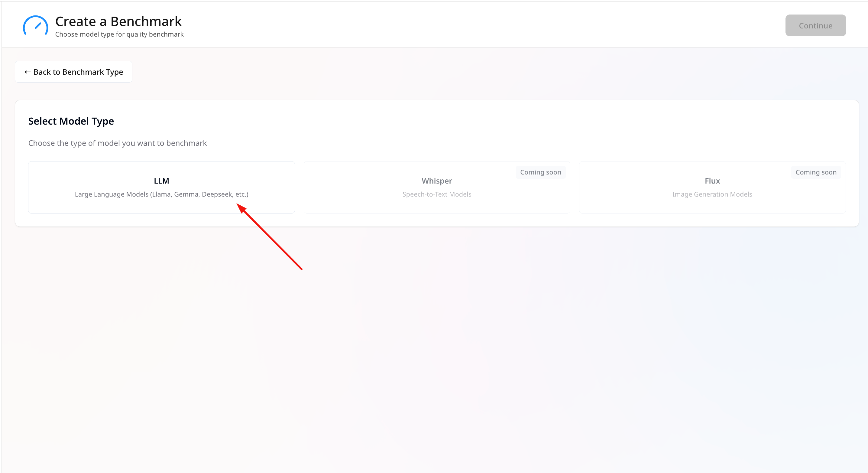Click the Large Language Models description text
Image resolution: width=868 pixels, height=473 pixels.
(x=161, y=194)
